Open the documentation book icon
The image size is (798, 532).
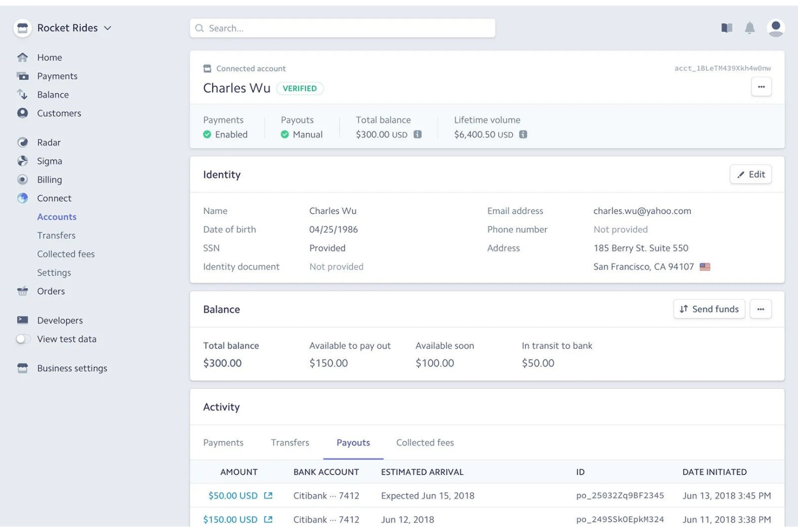click(x=726, y=27)
